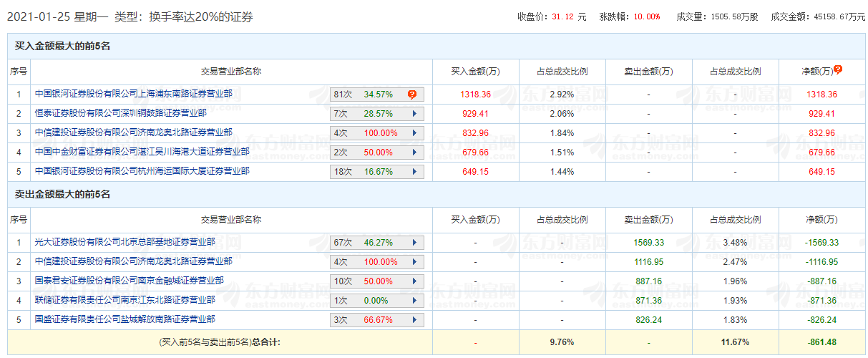This screenshot has height=358, width=868.
Task: Open 联储证券南京江东北路营业部 link
Action: 125,300
